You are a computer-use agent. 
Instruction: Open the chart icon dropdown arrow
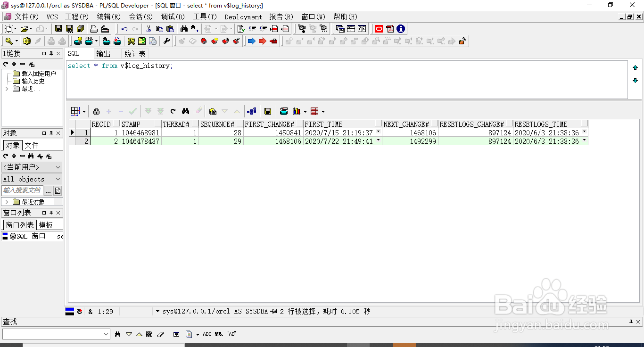pos(305,112)
